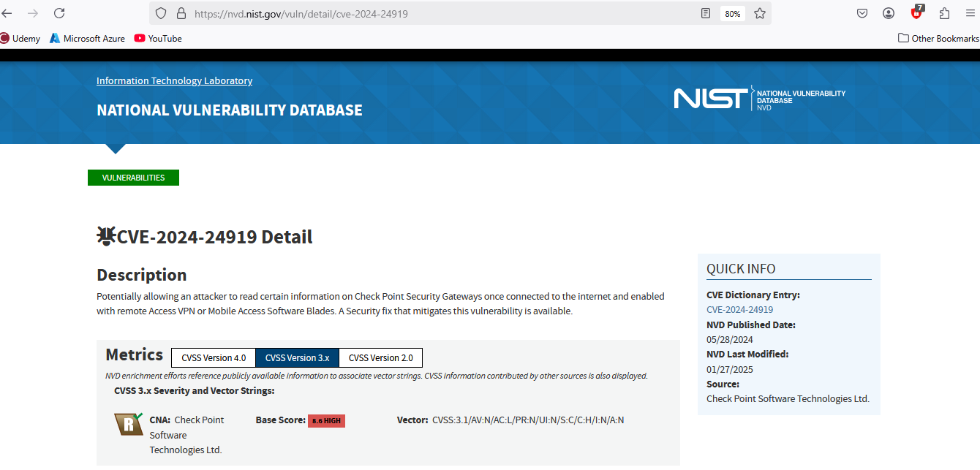Open the Udemy bookmark
The height and width of the screenshot is (470, 980).
(x=20, y=38)
